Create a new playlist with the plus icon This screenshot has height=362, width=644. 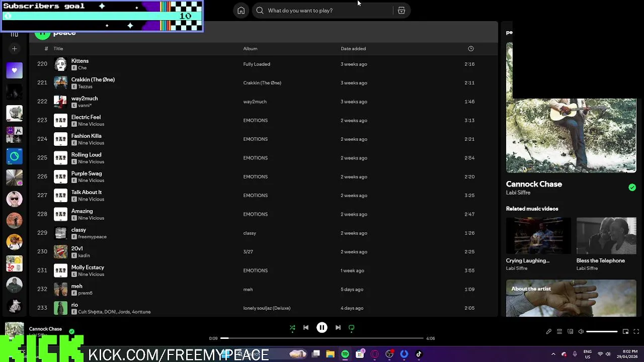[15, 49]
